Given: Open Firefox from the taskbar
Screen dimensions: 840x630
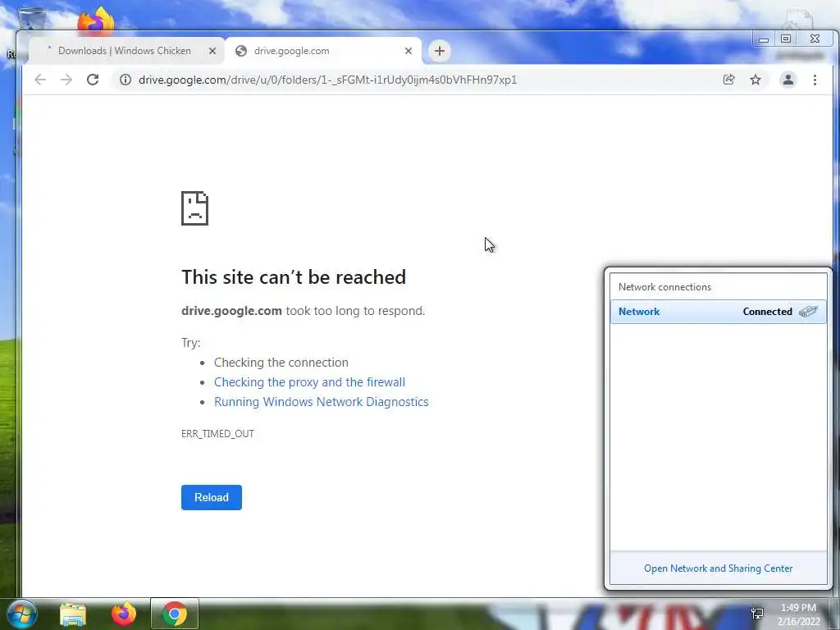Looking at the screenshot, I should coord(124,614).
